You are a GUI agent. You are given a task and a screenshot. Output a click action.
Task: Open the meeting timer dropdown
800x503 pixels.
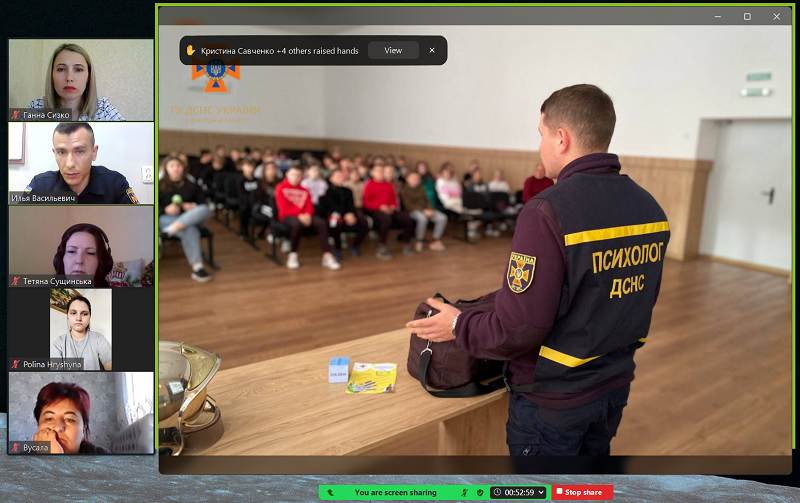coord(541,492)
